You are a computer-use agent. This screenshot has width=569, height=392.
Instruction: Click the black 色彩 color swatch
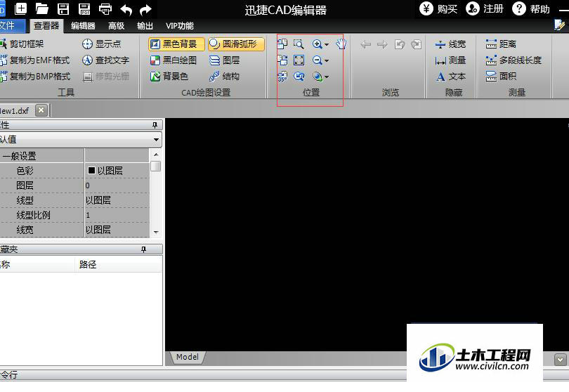91,170
